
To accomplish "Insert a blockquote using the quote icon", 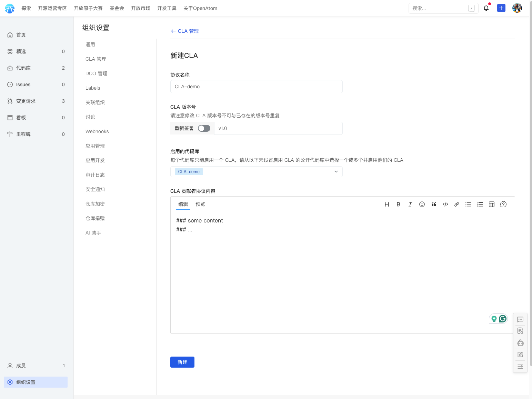I will pos(434,205).
